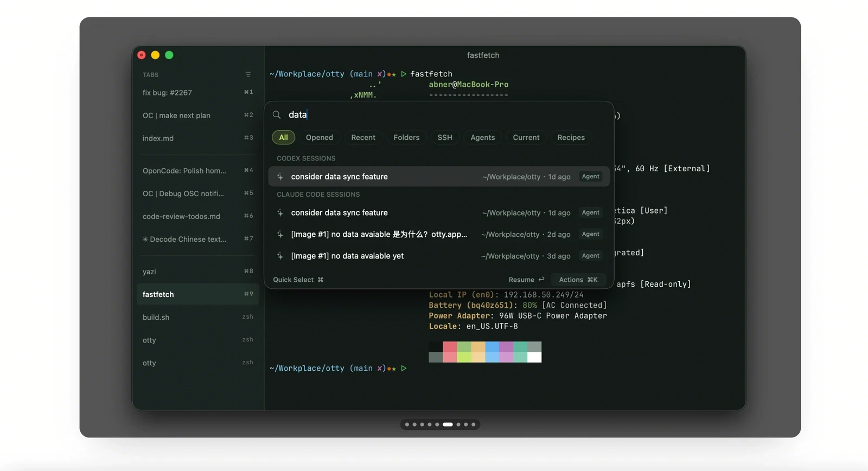The image size is (868, 471).
Task: Click the Agent badge on the Codex session row
Action: 591,177
